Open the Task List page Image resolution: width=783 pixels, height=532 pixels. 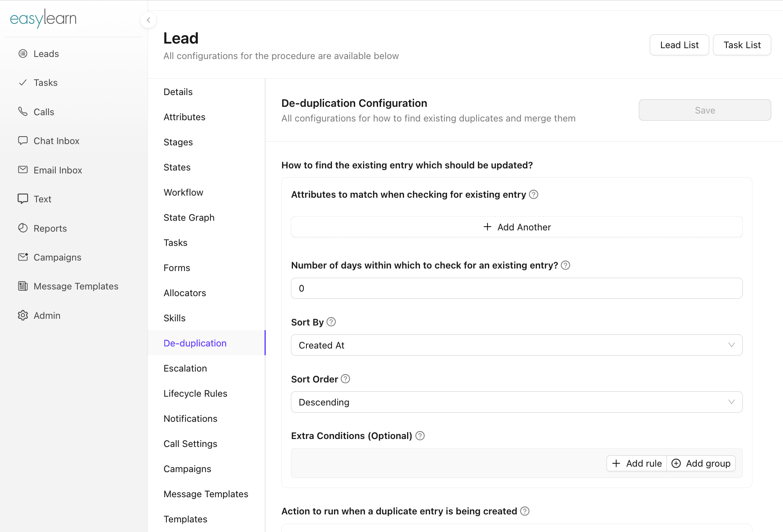[742, 45]
